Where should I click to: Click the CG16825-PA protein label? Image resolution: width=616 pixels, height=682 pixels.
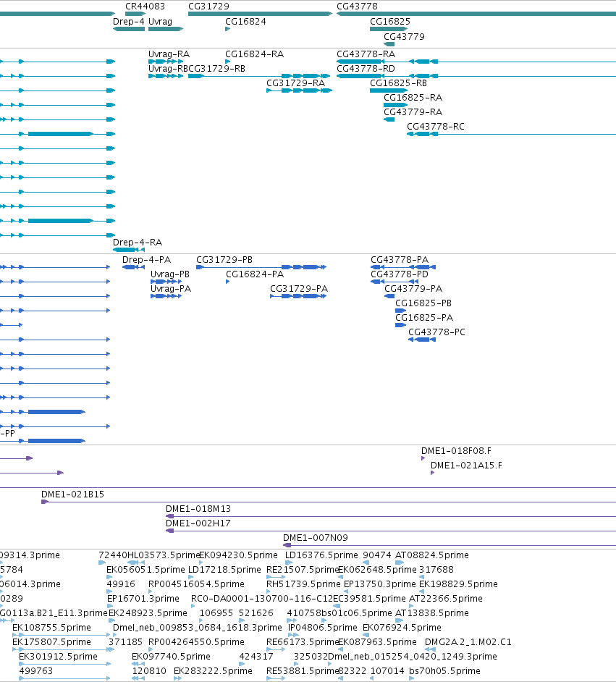click(424, 318)
